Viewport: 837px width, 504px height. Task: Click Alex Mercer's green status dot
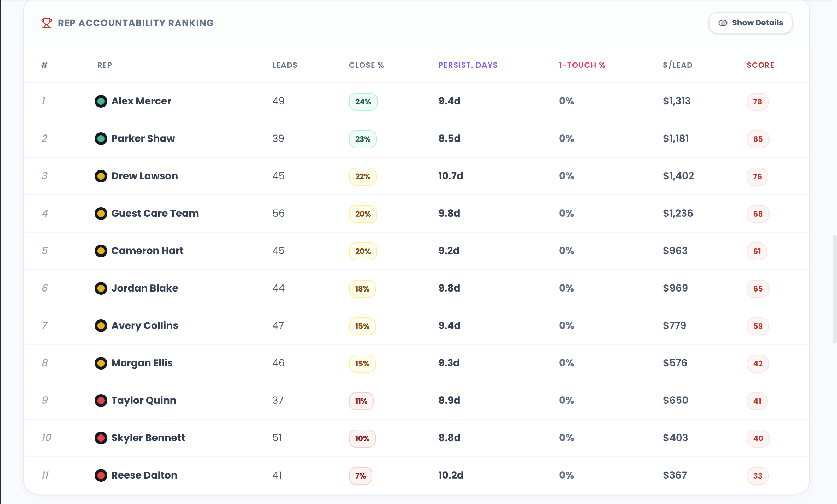pyautogui.click(x=101, y=101)
